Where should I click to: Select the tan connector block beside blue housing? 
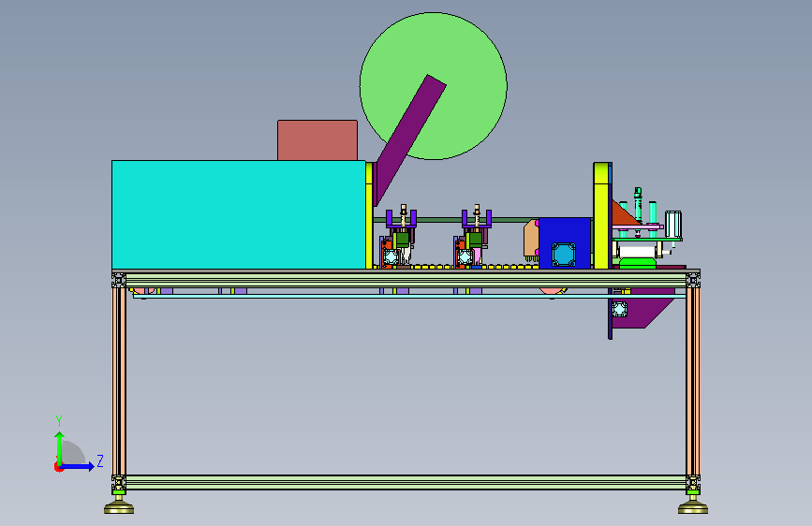(531, 240)
